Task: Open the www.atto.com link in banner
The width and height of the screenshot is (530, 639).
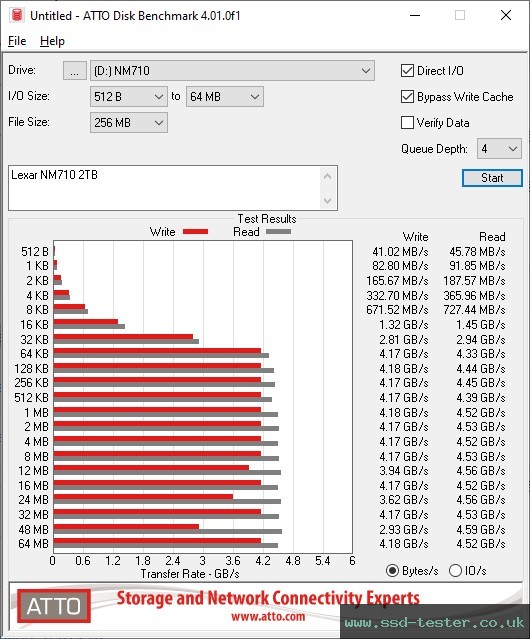Action: tap(268, 617)
